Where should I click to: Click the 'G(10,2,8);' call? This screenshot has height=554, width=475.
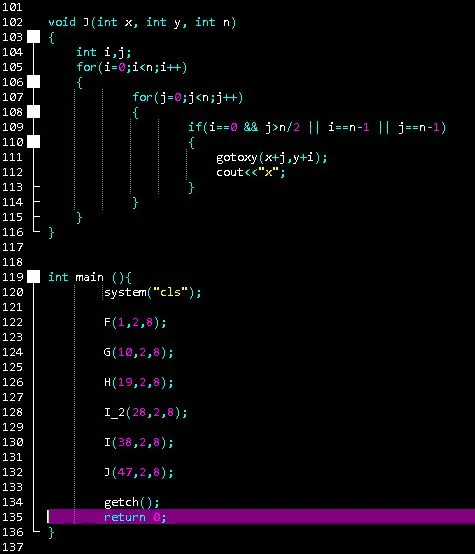pyautogui.click(x=139, y=353)
